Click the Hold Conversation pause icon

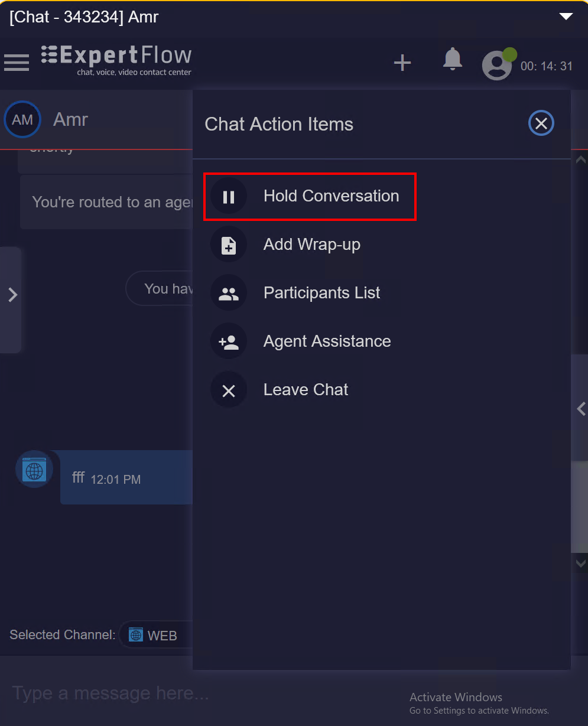click(x=229, y=197)
